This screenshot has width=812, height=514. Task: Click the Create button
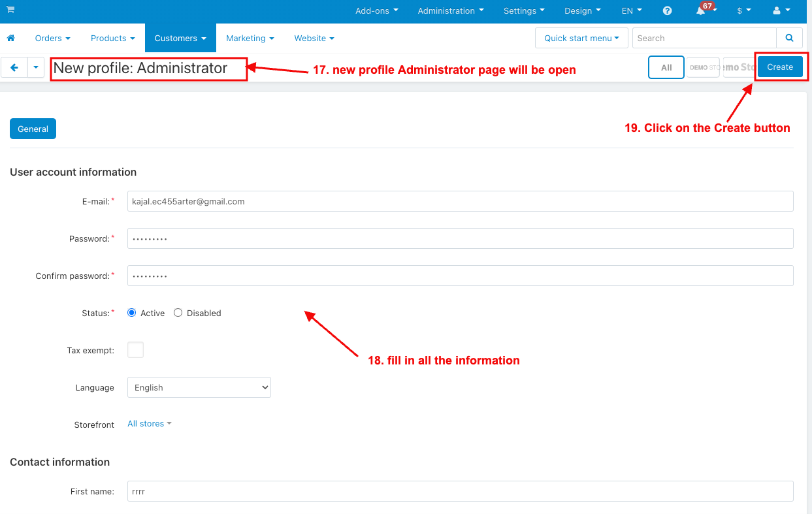(780, 67)
